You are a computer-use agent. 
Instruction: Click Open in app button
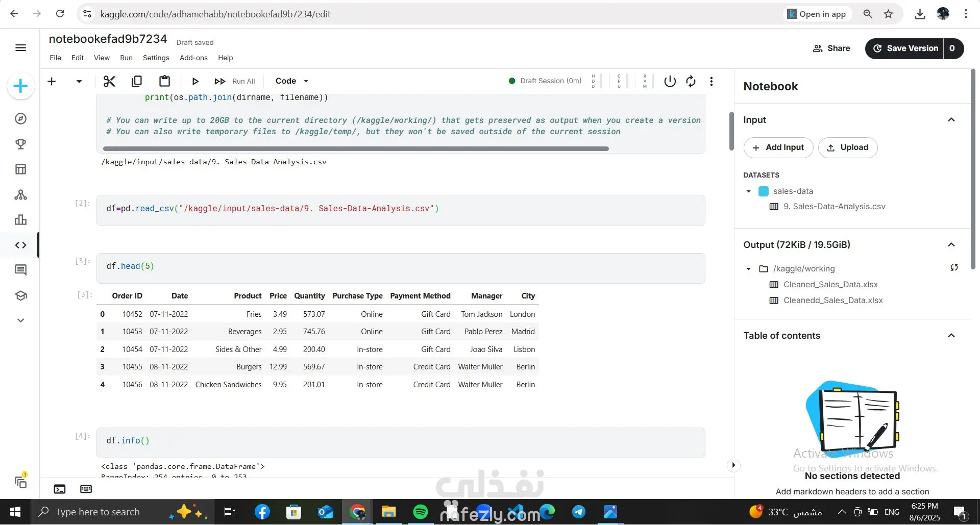[x=817, y=14]
